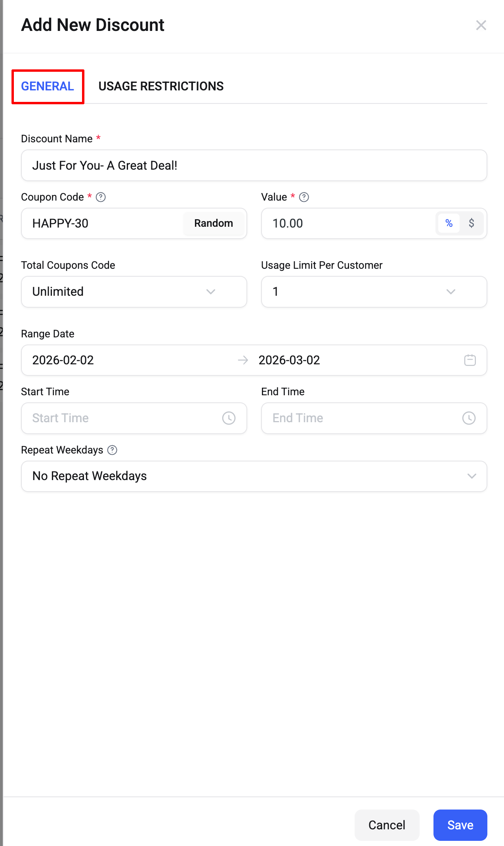Open the Usage Restrictions tab
The image size is (504, 846).
point(161,86)
